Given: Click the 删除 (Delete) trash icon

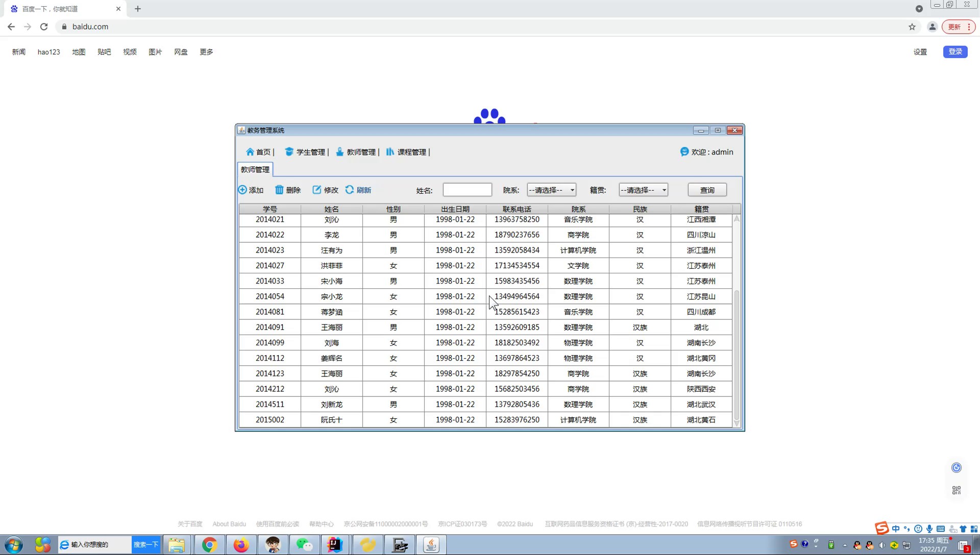Looking at the screenshot, I should [279, 190].
